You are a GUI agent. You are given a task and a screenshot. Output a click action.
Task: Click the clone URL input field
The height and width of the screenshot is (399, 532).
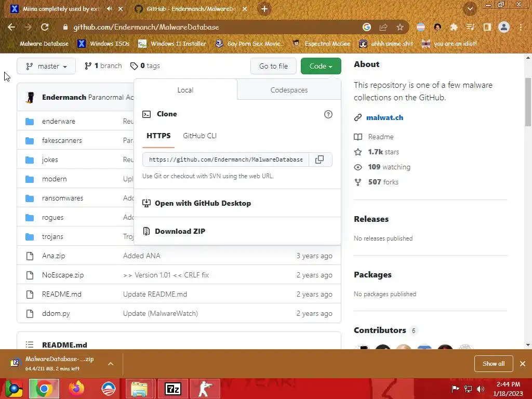click(225, 159)
